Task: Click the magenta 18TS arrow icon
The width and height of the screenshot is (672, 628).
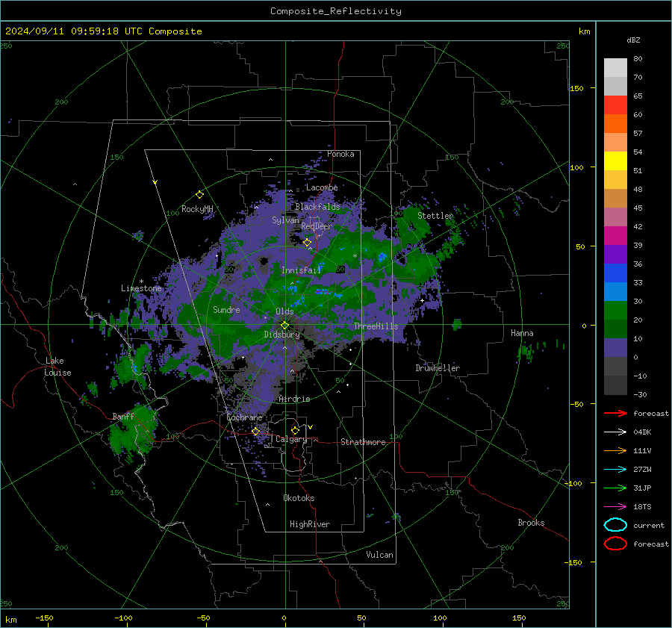Action: (x=615, y=507)
